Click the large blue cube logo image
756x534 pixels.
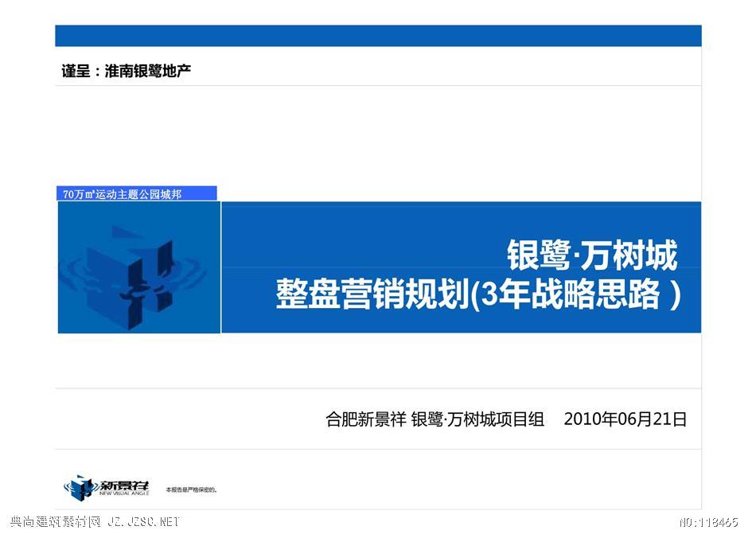(138, 267)
